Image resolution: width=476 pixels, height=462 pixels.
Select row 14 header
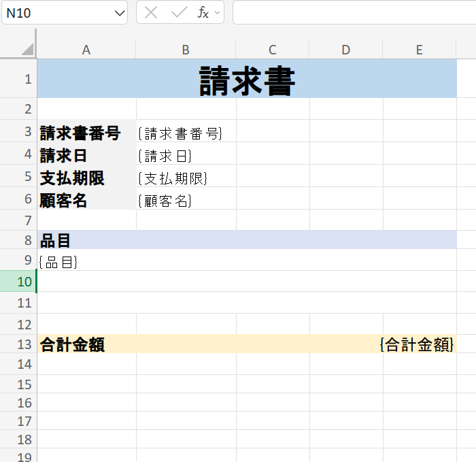click(x=18, y=364)
